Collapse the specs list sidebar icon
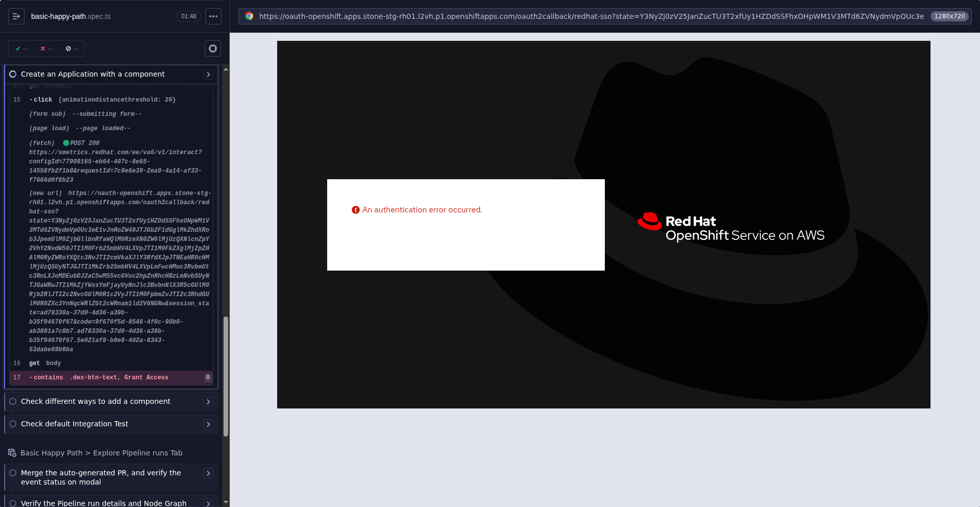This screenshot has width=980, height=507. coord(16,16)
